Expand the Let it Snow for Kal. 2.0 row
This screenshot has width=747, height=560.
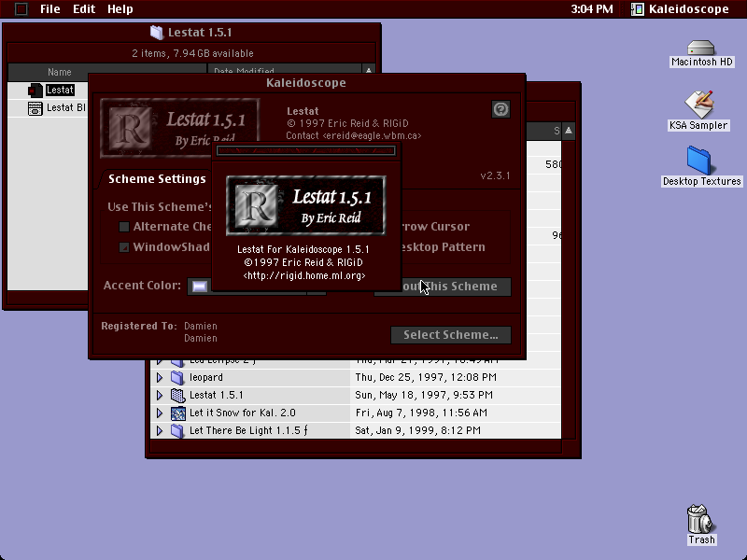(x=160, y=413)
